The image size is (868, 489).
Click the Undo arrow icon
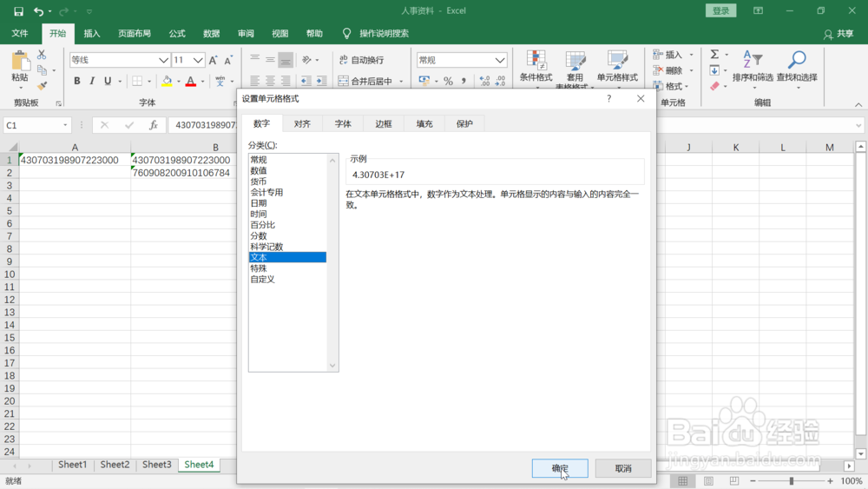point(38,11)
